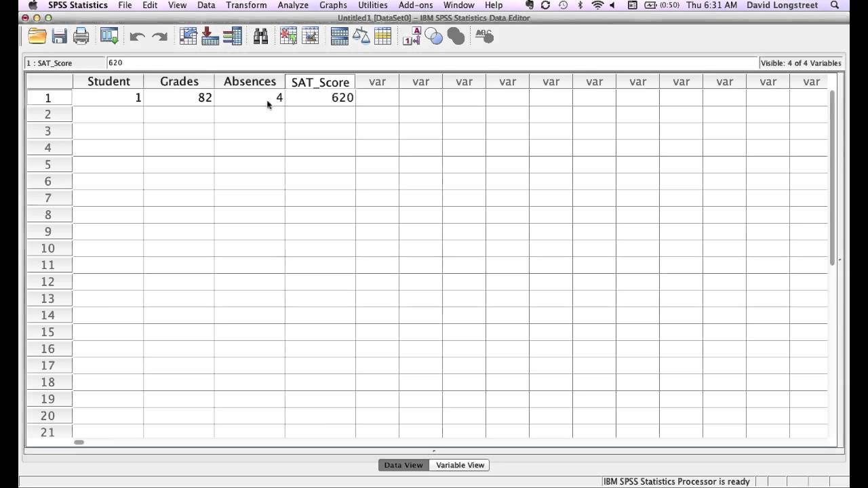
Task: Click the binoculars Find icon
Action: click(x=261, y=37)
